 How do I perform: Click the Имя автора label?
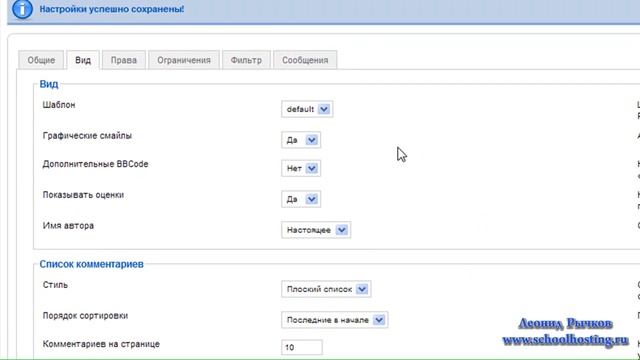pyautogui.click(x=68, y=226)
